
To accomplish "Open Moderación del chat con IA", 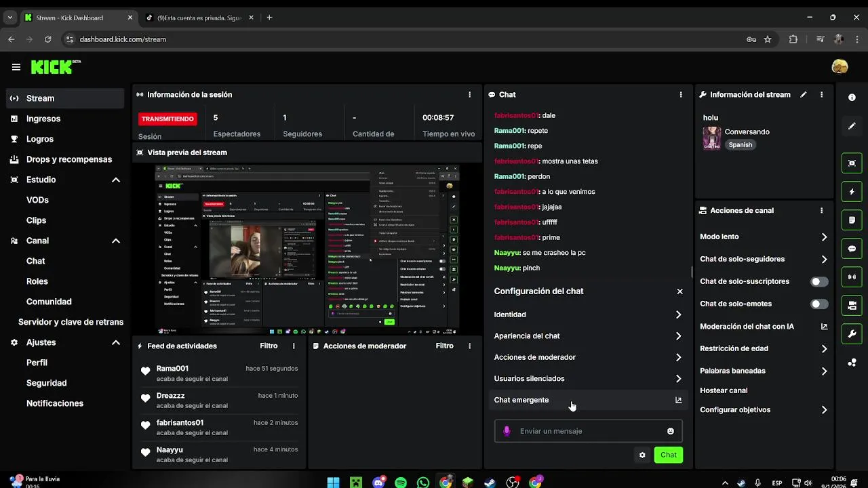I will click(x=764, y=326).
